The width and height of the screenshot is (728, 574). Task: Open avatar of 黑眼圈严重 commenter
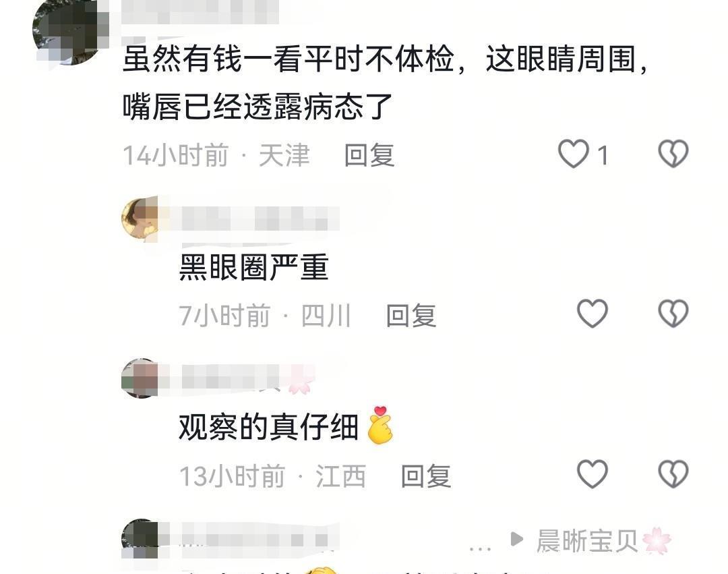[140, 219]
